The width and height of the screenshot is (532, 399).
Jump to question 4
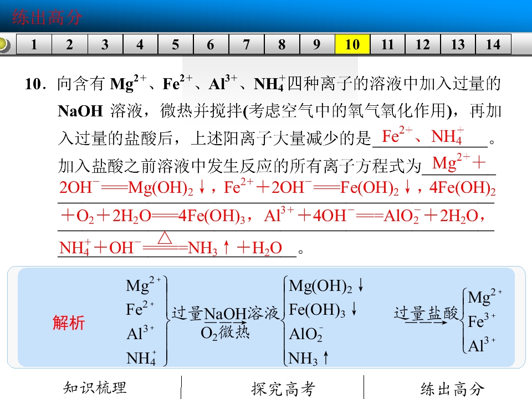[x=140, y=44]
